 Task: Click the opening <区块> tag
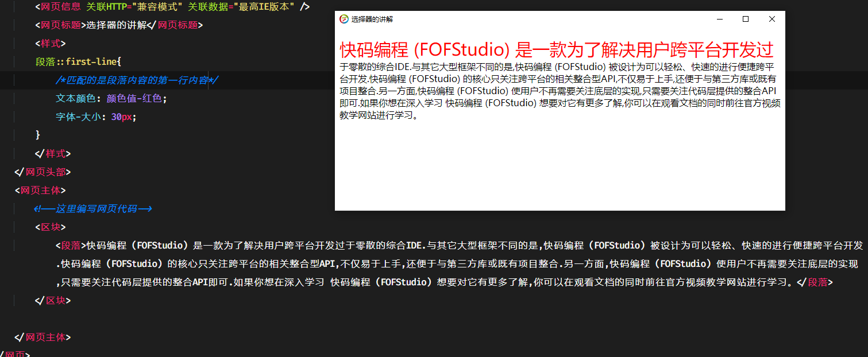coord(51,227)
